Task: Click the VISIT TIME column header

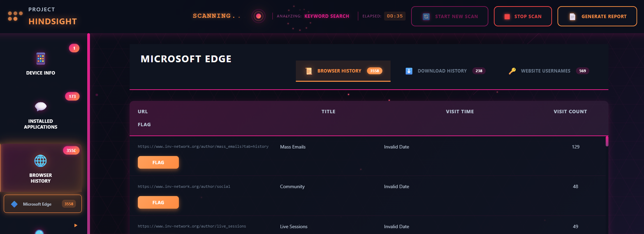Action: click(460, 111)
